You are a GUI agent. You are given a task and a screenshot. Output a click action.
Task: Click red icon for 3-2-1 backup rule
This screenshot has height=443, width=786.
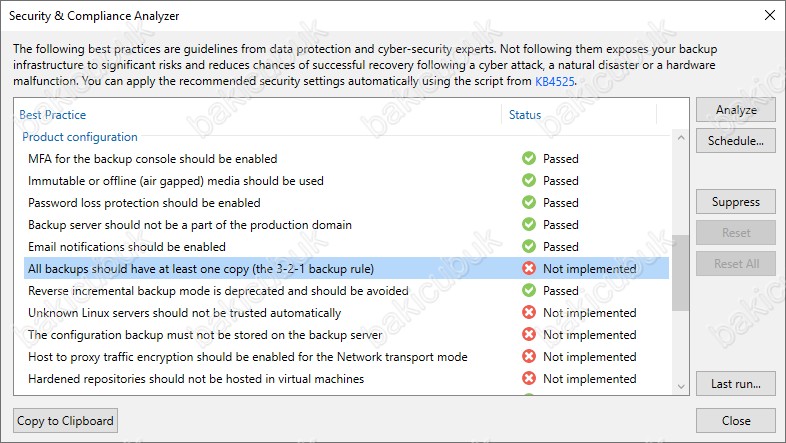point(528,269)
